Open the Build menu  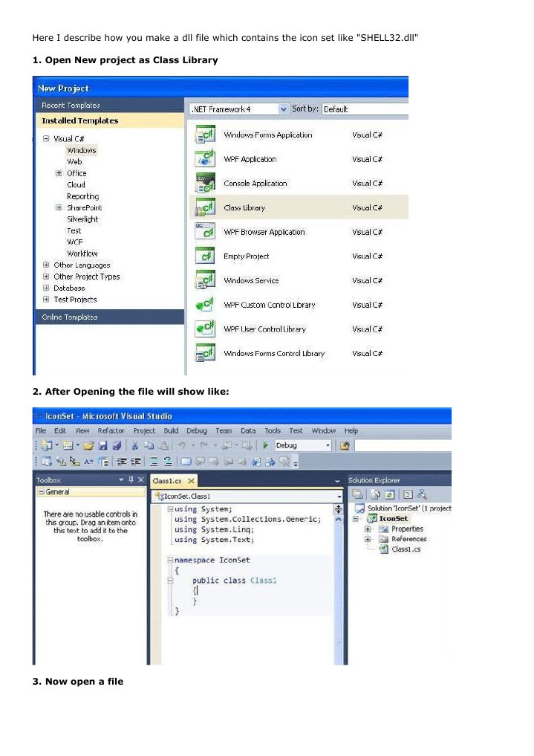click(x=171, y=430)
